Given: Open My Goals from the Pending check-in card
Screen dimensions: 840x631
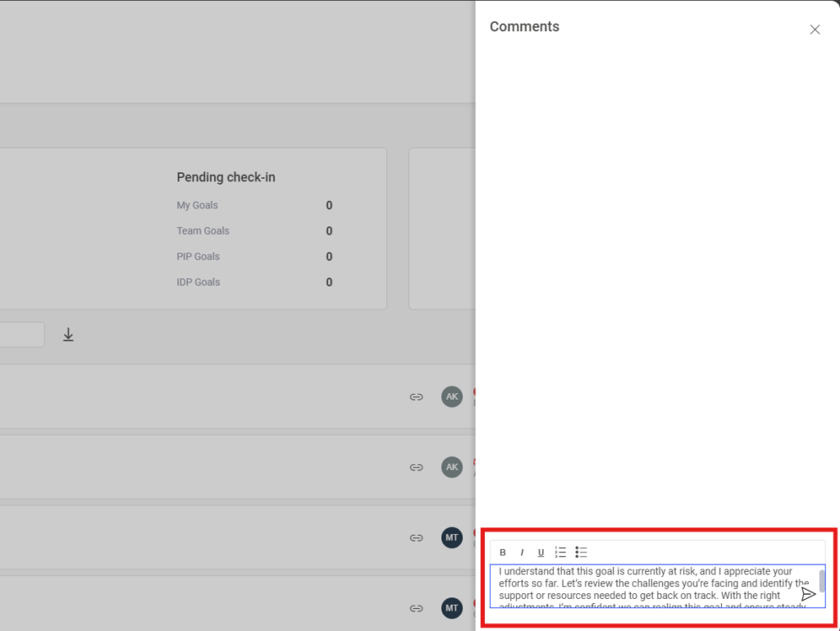Looking at the screenshot, I should point(197,205).
